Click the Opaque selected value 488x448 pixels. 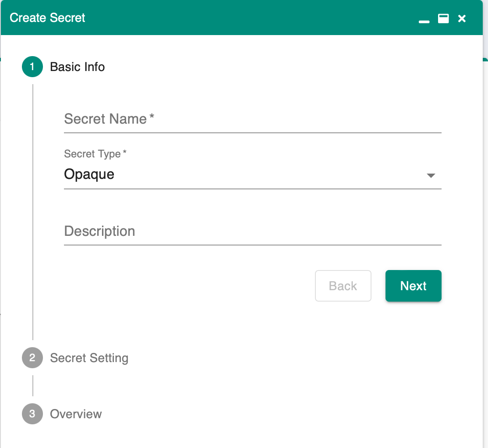tap(89, 174)
